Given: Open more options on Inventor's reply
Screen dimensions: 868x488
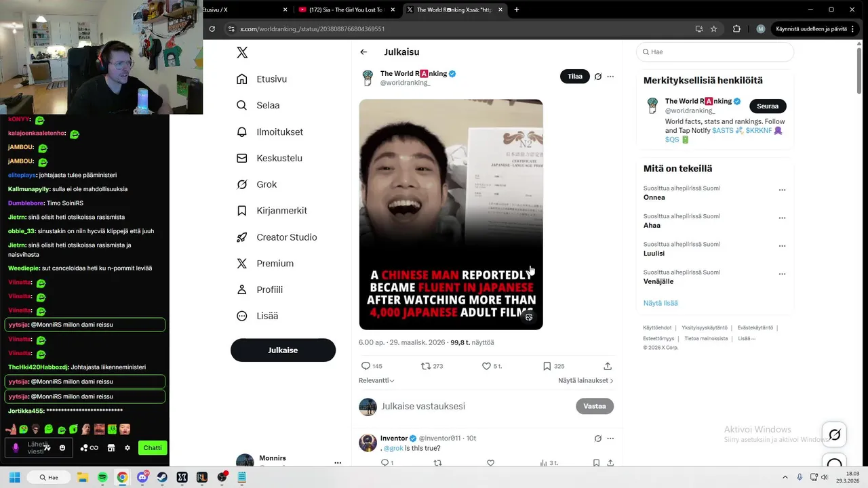Looking at the screenshot, I should click(610, 439).
